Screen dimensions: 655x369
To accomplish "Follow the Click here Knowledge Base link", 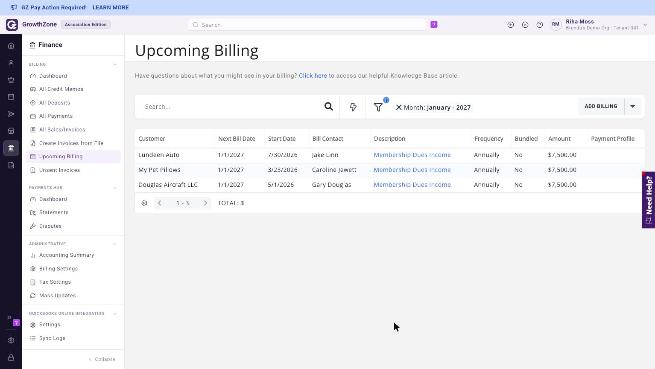I will [x=313, y=76].
